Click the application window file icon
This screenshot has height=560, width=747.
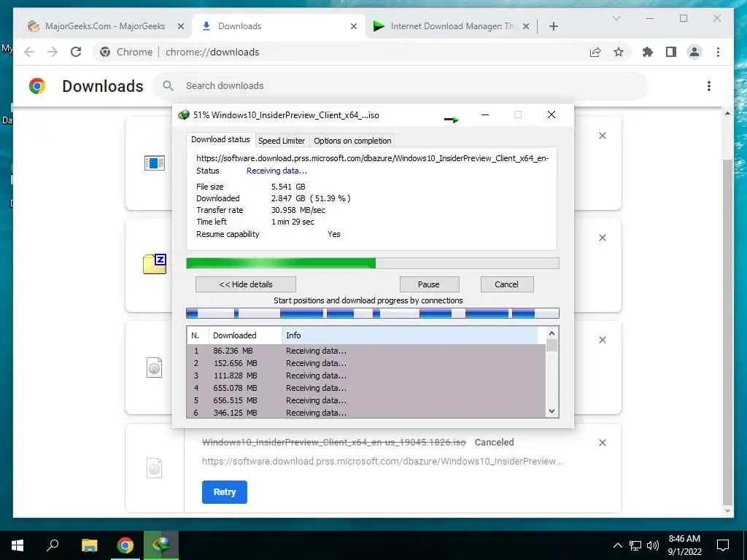pos(155,163)
